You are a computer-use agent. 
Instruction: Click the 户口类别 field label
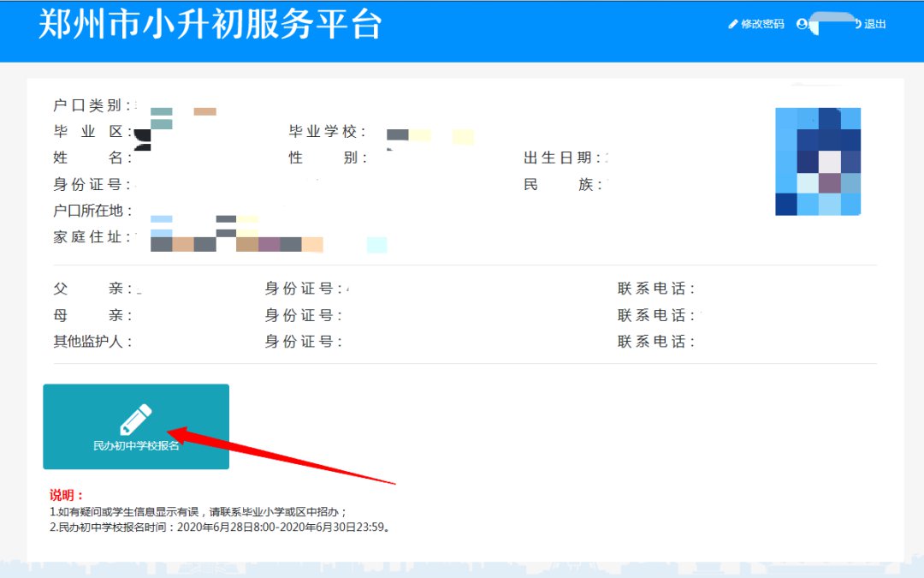click(92, 105)
